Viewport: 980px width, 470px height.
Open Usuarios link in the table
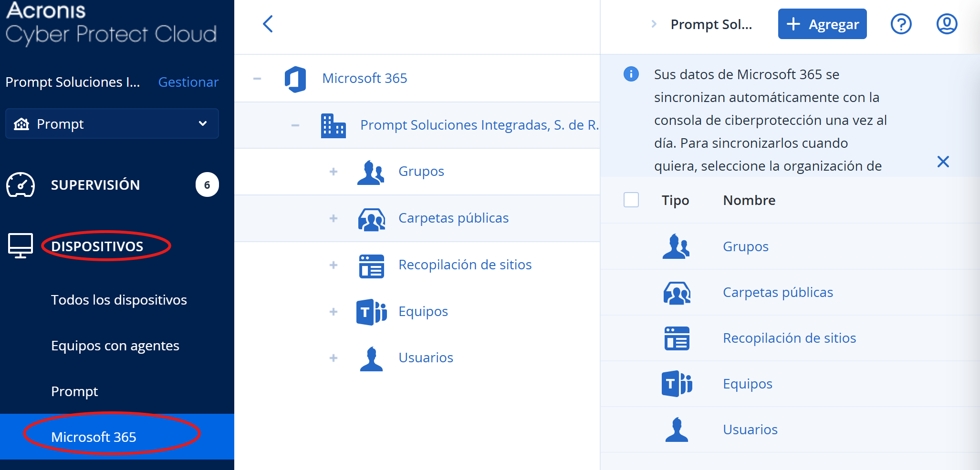tap(750, 429)
